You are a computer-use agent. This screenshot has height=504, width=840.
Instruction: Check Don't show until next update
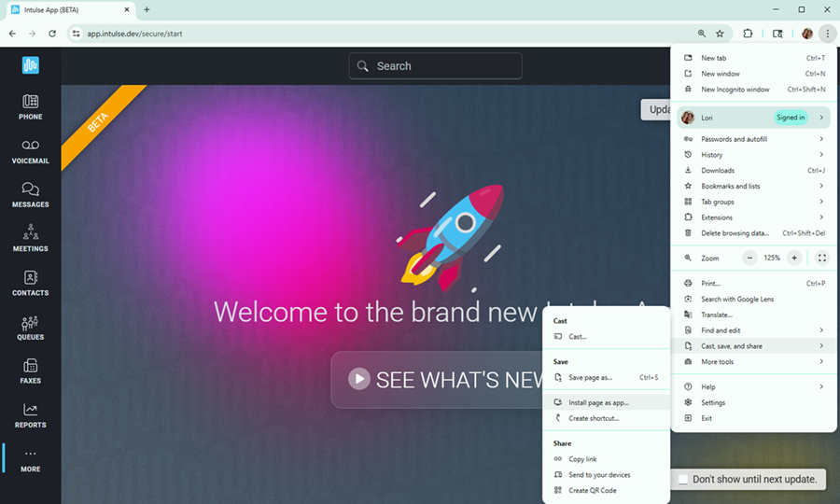[683, 480]
